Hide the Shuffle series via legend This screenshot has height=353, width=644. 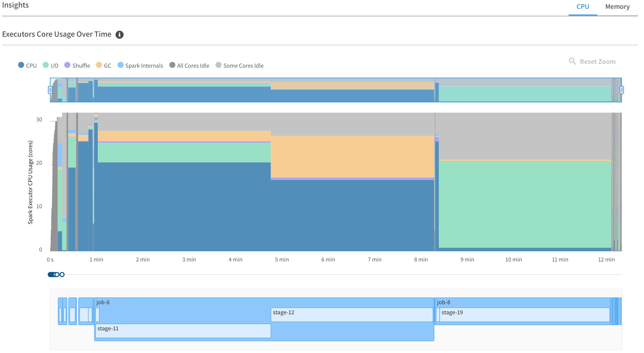click(x=67, y=65)
